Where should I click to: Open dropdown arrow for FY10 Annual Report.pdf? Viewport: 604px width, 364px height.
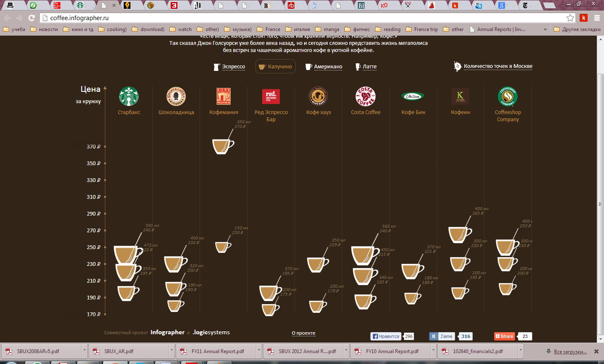pos(433,351)
